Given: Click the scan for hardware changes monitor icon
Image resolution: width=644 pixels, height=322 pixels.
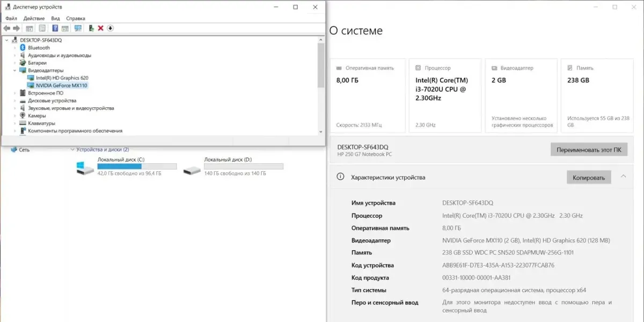Looking at the screenshot, I should point(78,28).
